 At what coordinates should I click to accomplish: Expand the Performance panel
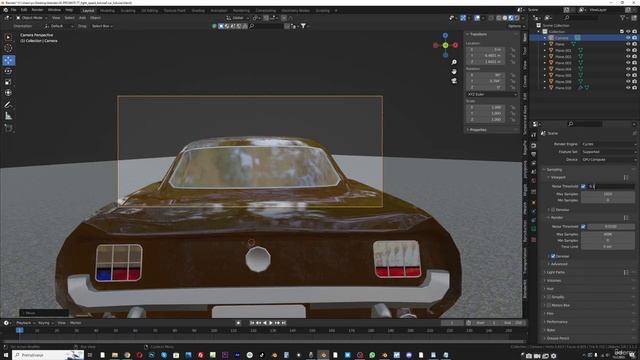557,322
